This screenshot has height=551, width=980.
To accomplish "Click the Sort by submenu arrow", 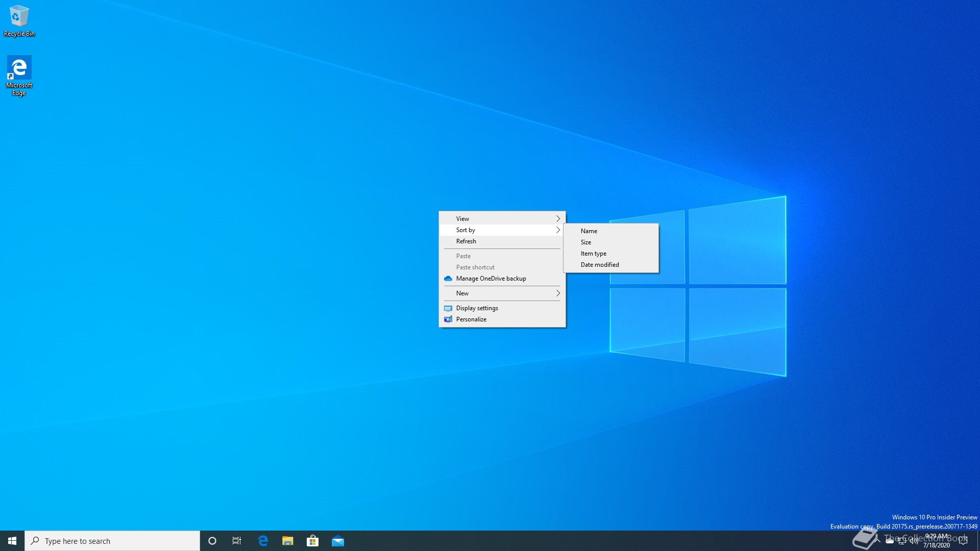I will click(x=558, y=230).
